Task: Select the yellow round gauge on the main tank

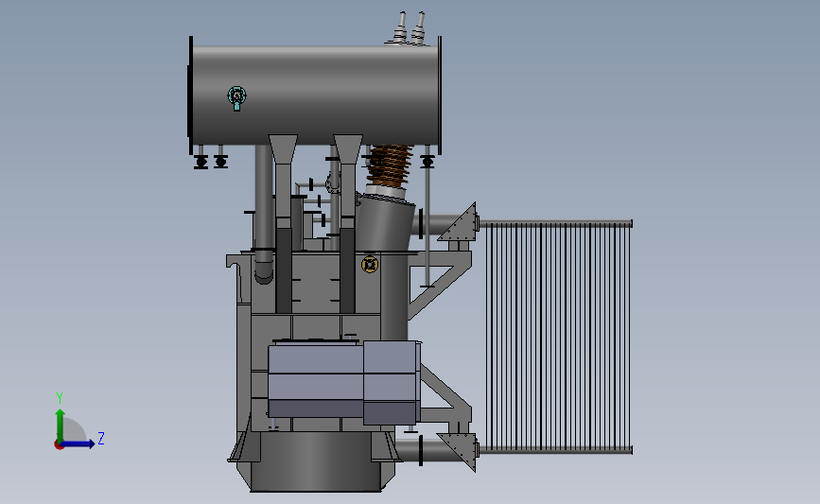Action: (370, 264)
